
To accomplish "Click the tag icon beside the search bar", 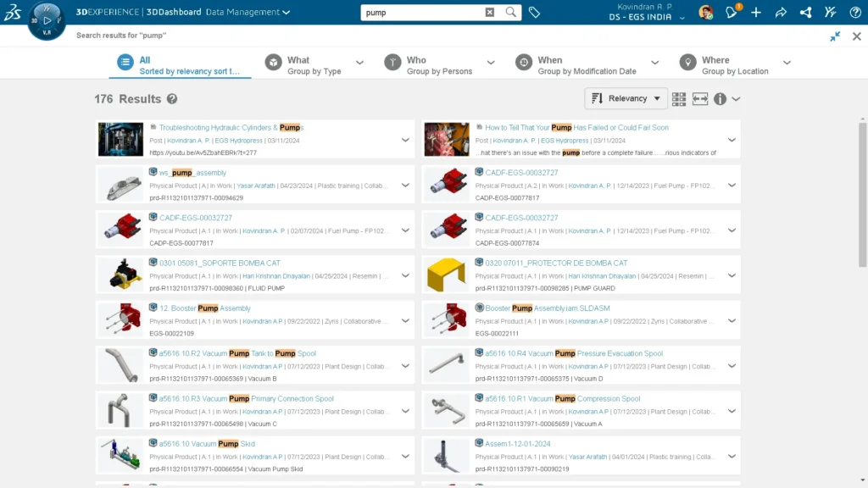I will tap(534, 13).
